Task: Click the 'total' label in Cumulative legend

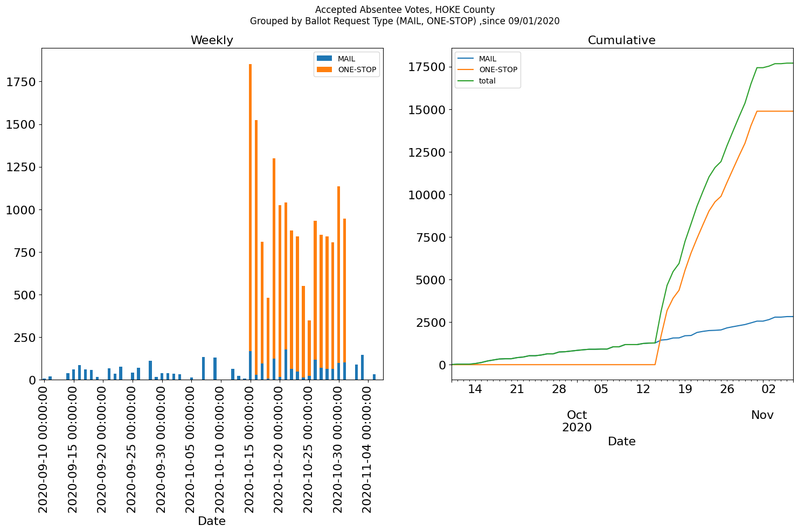Action: pyautogui.click(x=487, y=81)
